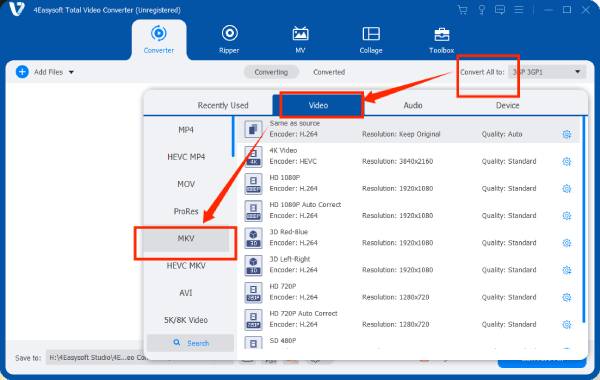Open the Convert All to dropdown
The width and height of the screenshot is (600, 380).
click(x=547, y=72)
